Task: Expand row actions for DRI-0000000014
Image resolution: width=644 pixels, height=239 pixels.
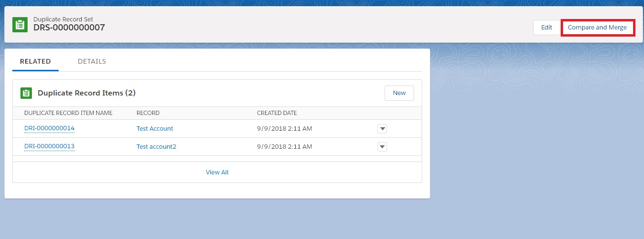Action: coord(382,129)
